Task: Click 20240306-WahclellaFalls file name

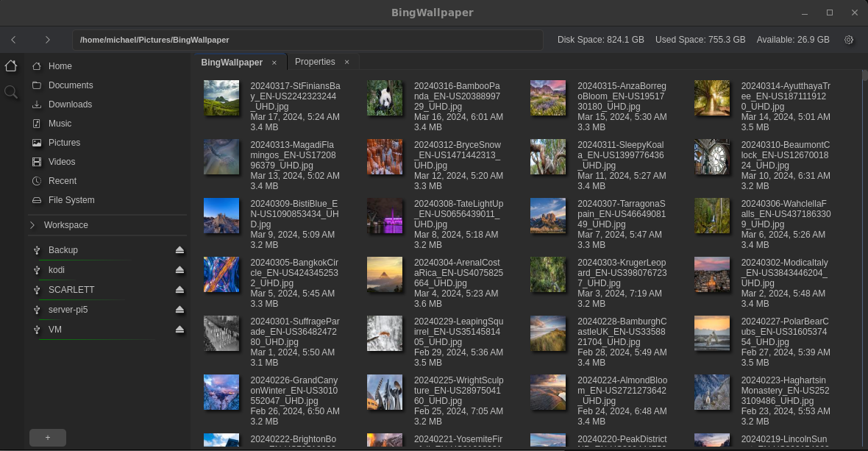Action: 786,214
